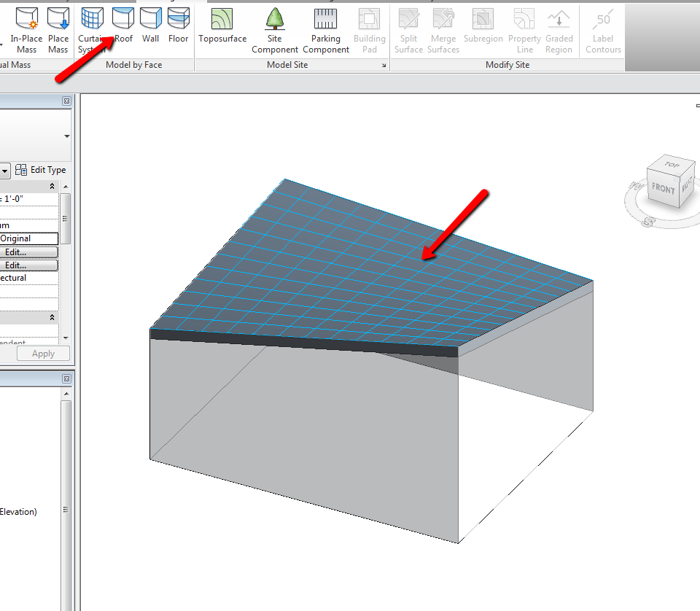Pick the Floor by Face tool
700x611 pixels.
[178, 29]
